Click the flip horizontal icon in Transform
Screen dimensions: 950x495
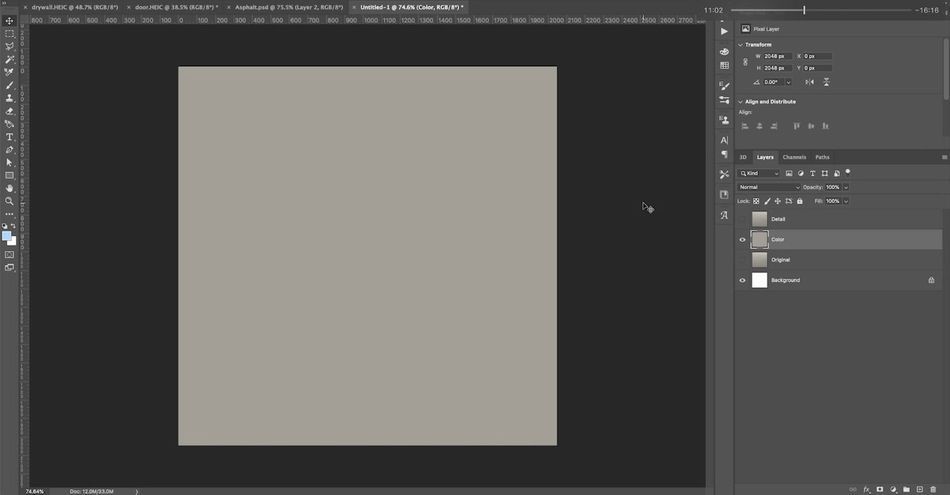pyautogui.click(x=810, y=82)
